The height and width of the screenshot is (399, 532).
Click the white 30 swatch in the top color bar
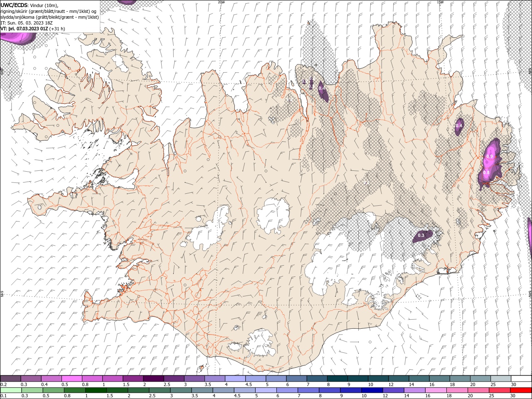pyautogui.click(x=521, y=379)
